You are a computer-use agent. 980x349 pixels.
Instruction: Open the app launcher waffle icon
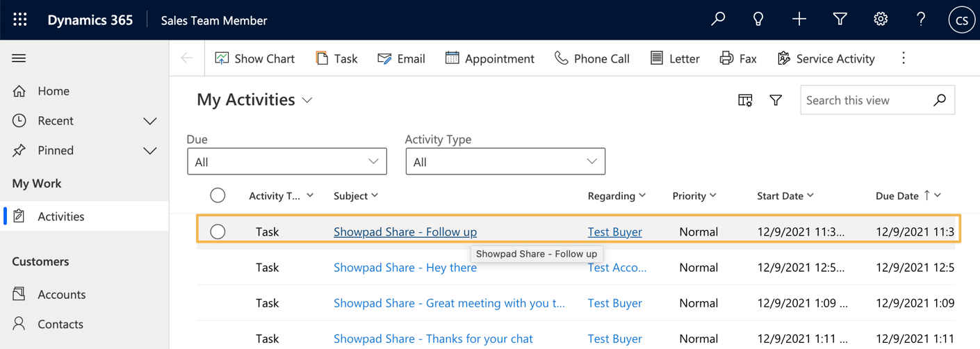click(x=20, y=20)
